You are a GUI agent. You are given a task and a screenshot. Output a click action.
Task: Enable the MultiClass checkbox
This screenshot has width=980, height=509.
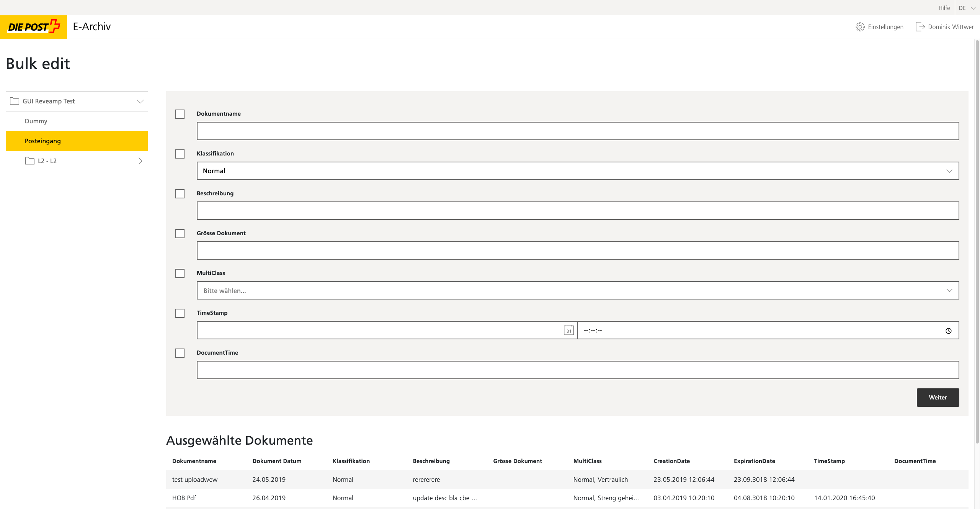(180, 273)
